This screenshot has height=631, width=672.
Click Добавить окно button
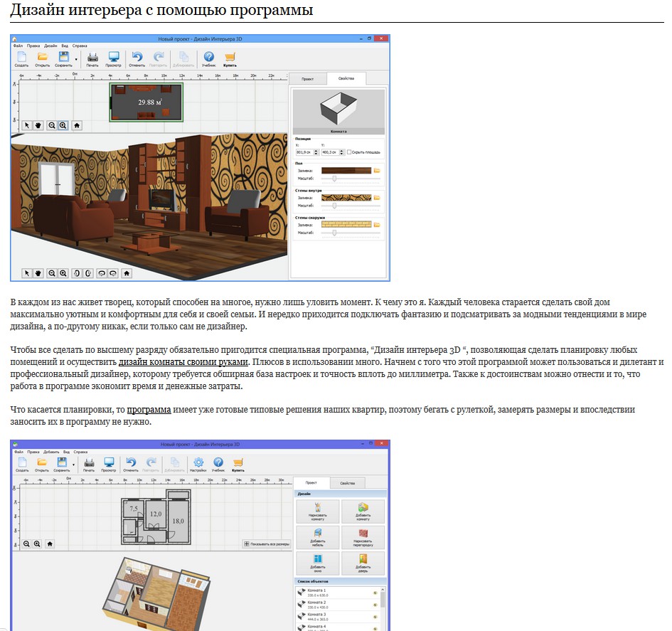pyautogui.click(x=318, y=563)
